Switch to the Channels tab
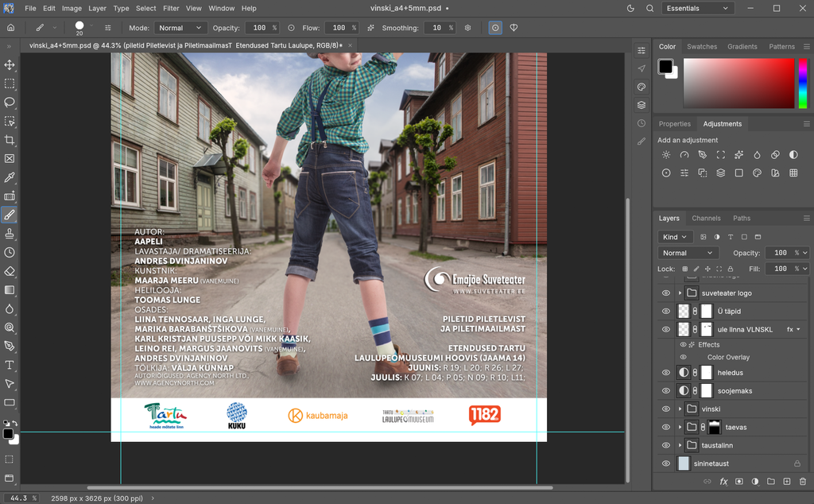814x504 pixels. pyautogui.click(x=706, y=218)
